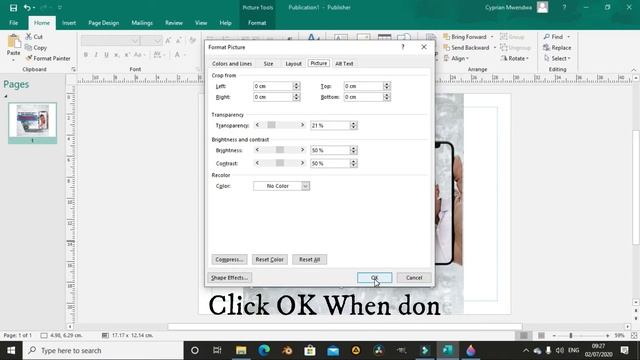The width and height of the screenshot is (640, 360).
Task: Open the Mailings ribbon tab
Action: [142, 23]
